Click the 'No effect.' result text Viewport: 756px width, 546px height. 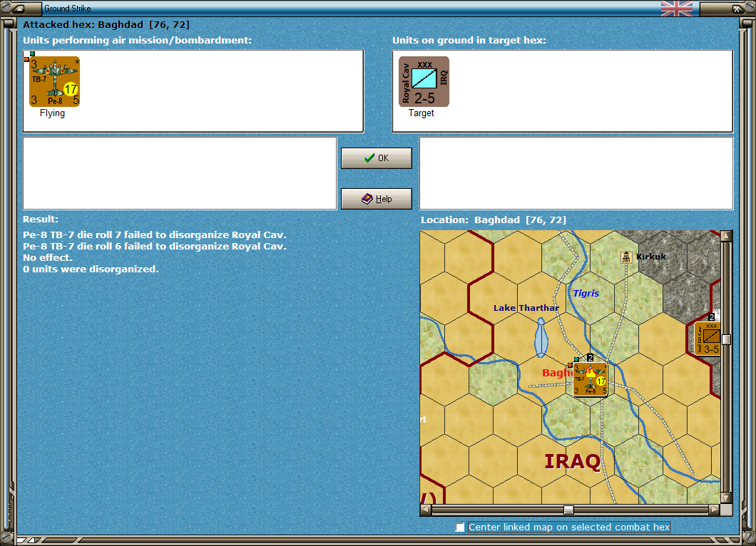point(48,258)
